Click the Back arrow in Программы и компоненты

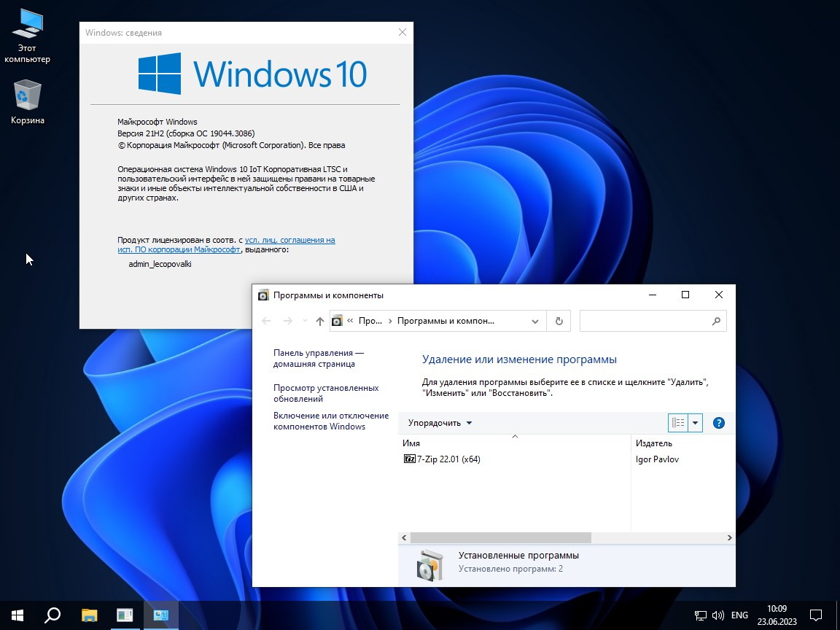(x=266, y=321)
